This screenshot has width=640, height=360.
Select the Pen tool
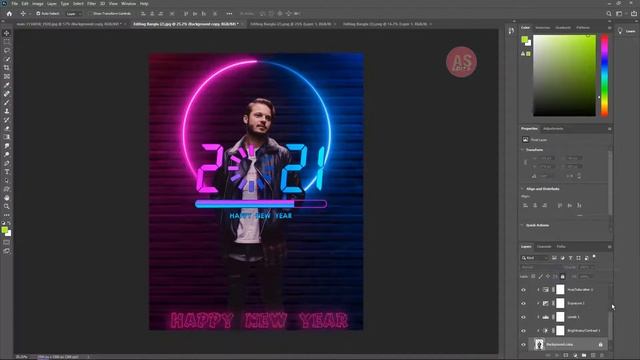(7, 163)
